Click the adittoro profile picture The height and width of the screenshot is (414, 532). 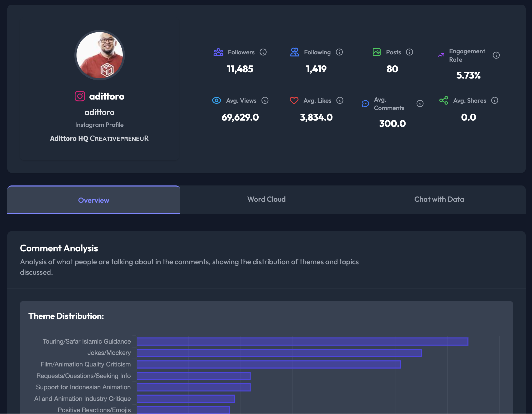99,55
